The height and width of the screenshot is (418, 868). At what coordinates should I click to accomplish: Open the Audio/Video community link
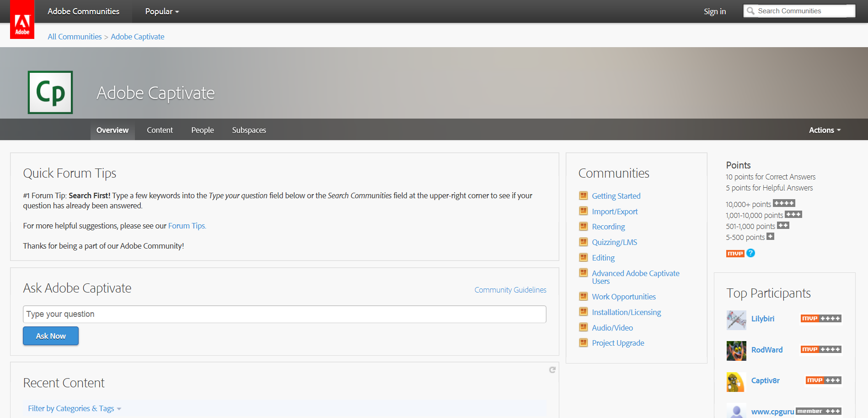pyautogui.click(x=612, y=328)
